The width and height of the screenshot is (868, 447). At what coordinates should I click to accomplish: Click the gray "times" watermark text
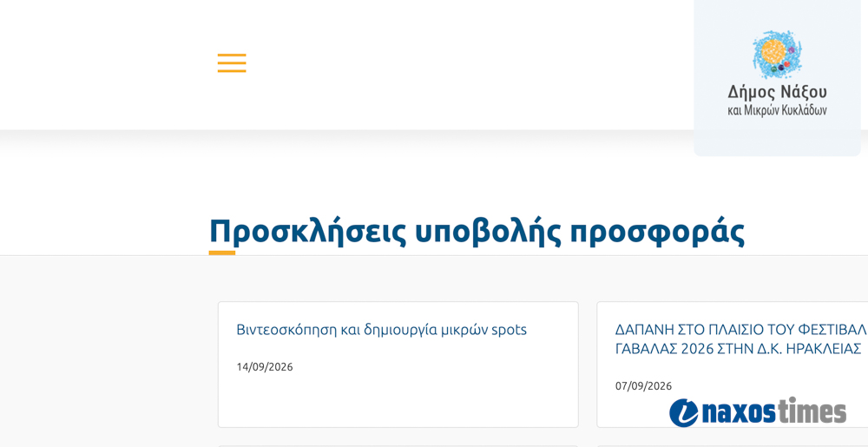812,411
